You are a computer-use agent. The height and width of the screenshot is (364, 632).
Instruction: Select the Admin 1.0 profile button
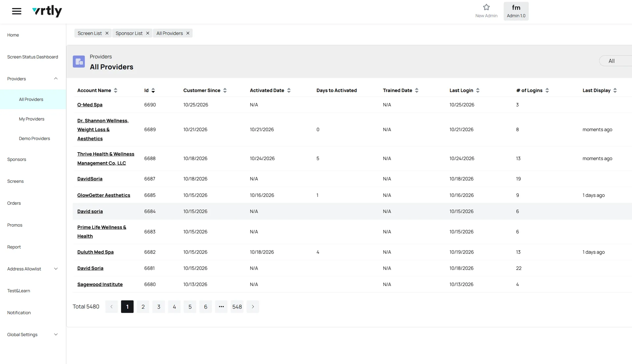tap(516, 11)
